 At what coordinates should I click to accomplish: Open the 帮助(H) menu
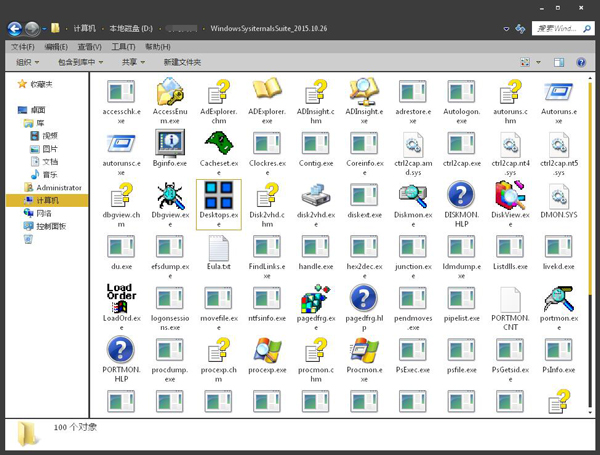coord(158,47)
